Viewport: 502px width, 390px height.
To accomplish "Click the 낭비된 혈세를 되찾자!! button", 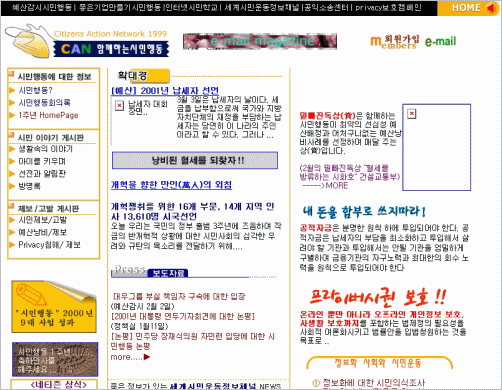I will 195,160.
